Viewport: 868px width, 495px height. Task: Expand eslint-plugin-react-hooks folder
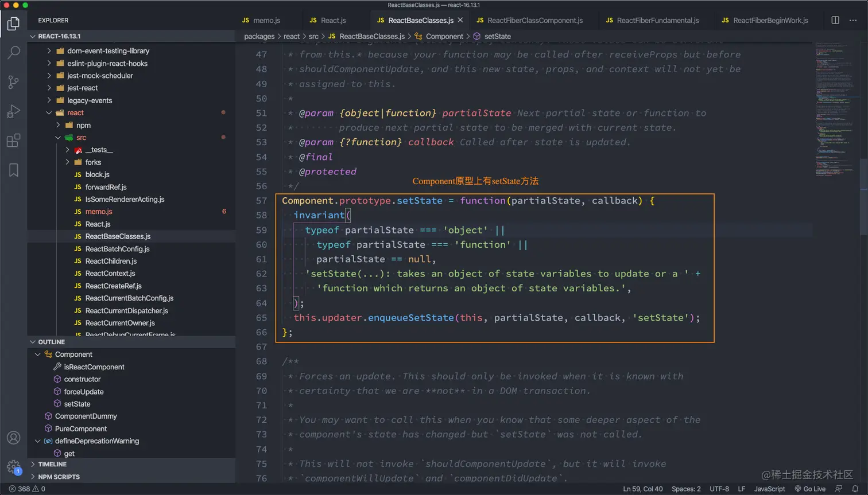tap(107, 64)
